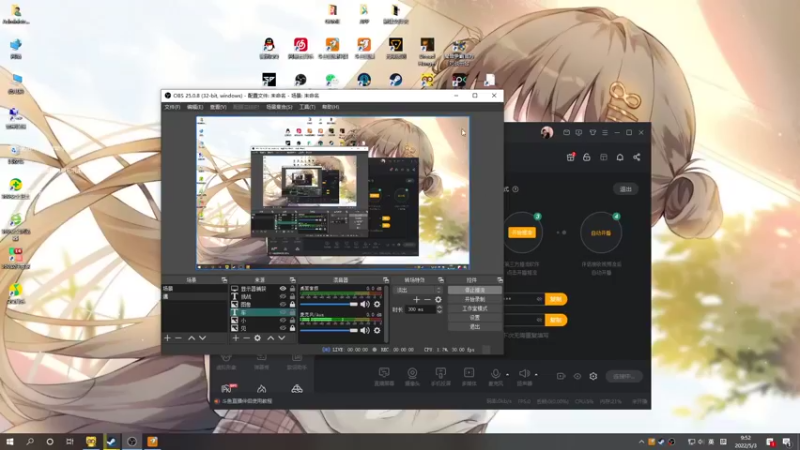
Task: Pop out the 场景 dock panel icon
Action: tap(224, 280)
